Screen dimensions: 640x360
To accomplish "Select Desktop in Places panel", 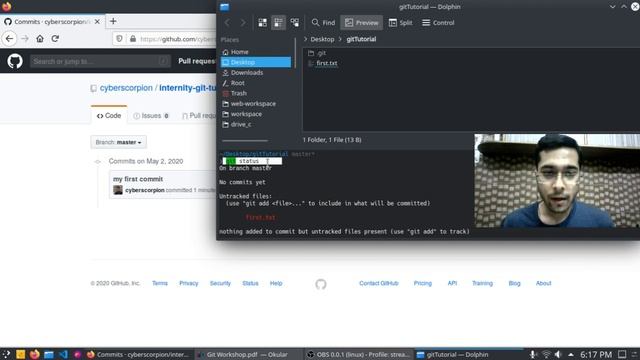I will 256,62.
